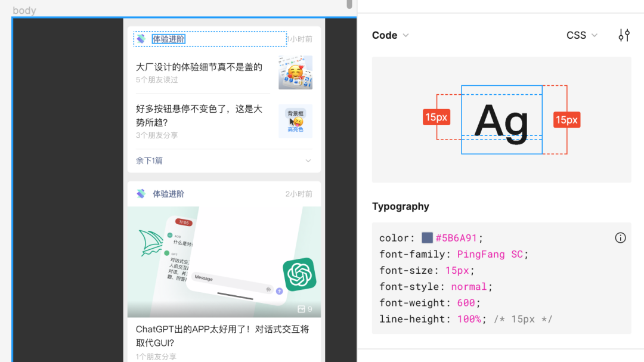Open the code settings sliders icon
This screenshot has width=644, height=362.
click(624, 35)
